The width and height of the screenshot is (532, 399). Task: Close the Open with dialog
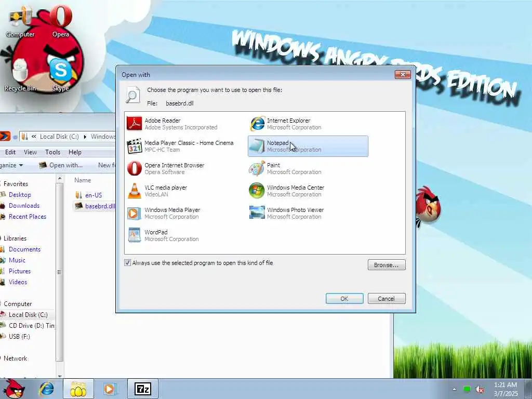pos(403,74)
